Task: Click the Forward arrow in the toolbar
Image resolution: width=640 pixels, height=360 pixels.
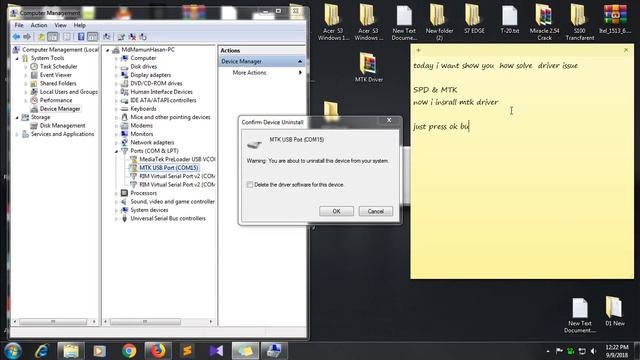Action: pyautogui.click(x=27, y=37)
